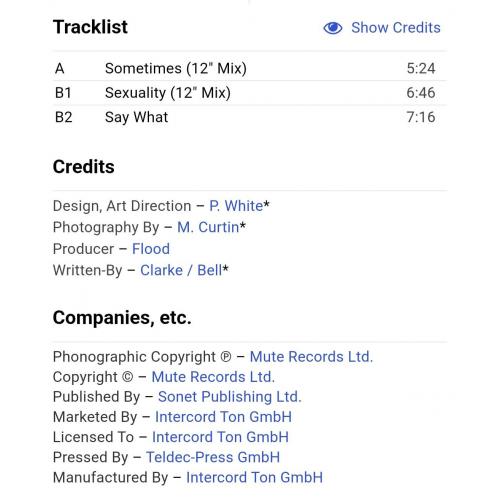The width and height of the screenshot is (500, 500).
Task: Click the 5:24 duration of Sometimes
Action: pyautogui.click(x=421, y=69)
